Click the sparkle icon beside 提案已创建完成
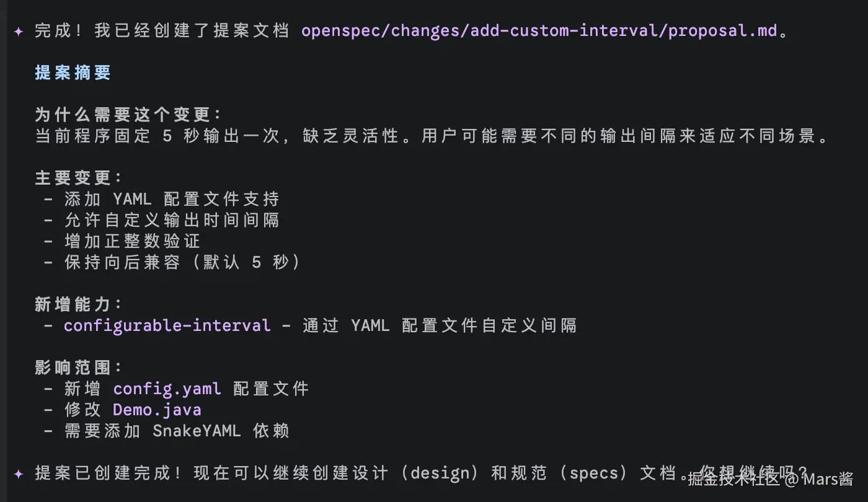Screen dimensions: 868x502 [x=18, y=473]
